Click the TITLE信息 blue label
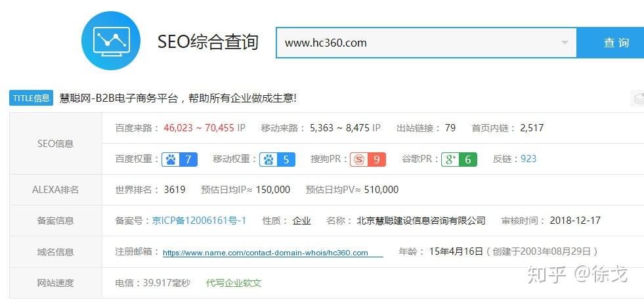The width and height of the screenshot is (644, 300). tap(32, 98)
